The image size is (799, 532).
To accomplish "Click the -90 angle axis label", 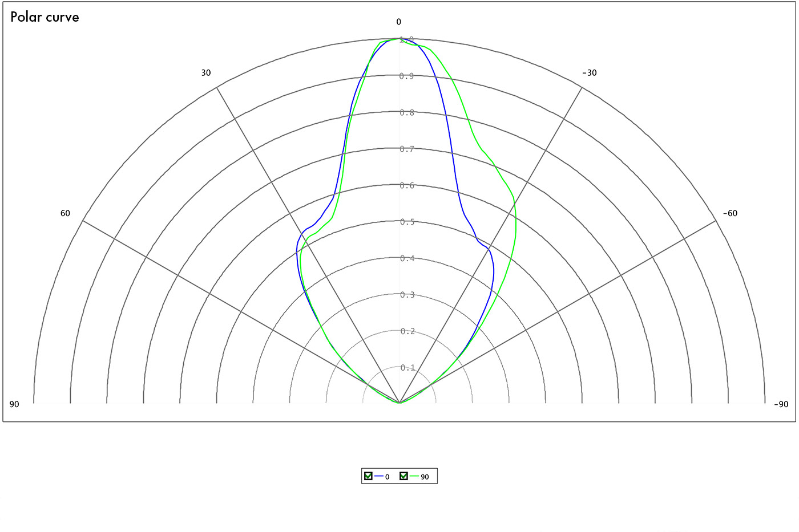I will tap(781, 404).
